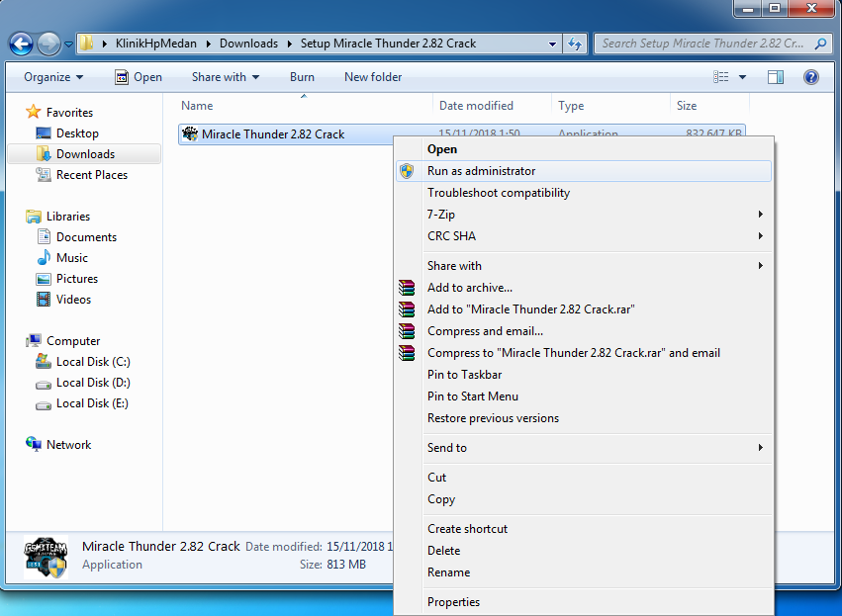Open Local Disk (E:)

coord(82,403)
